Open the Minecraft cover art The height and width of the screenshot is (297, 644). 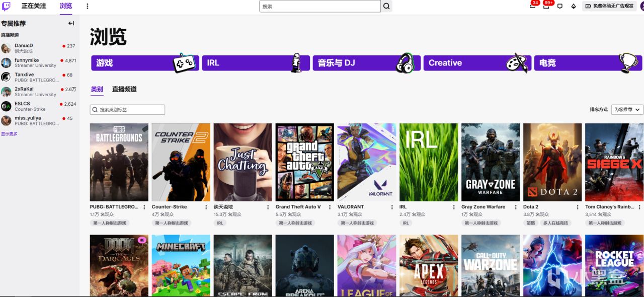tap(181, 265)
